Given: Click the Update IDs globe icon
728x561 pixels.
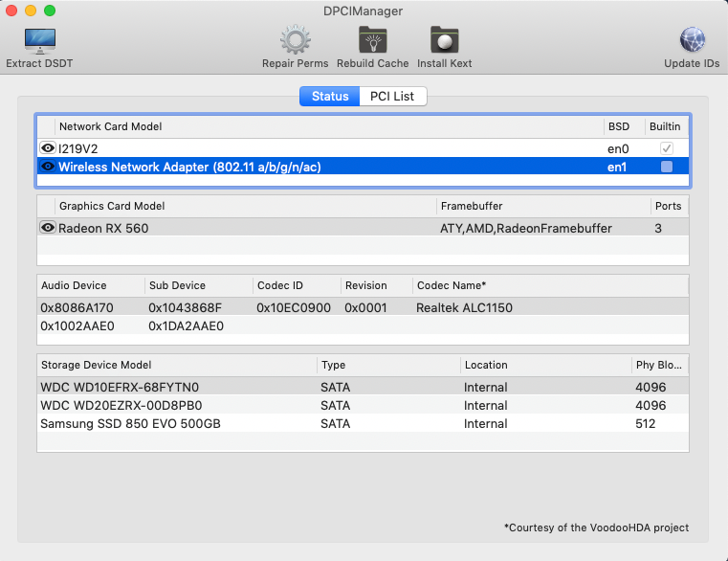Looking at the screenshot, I should 691,42.
